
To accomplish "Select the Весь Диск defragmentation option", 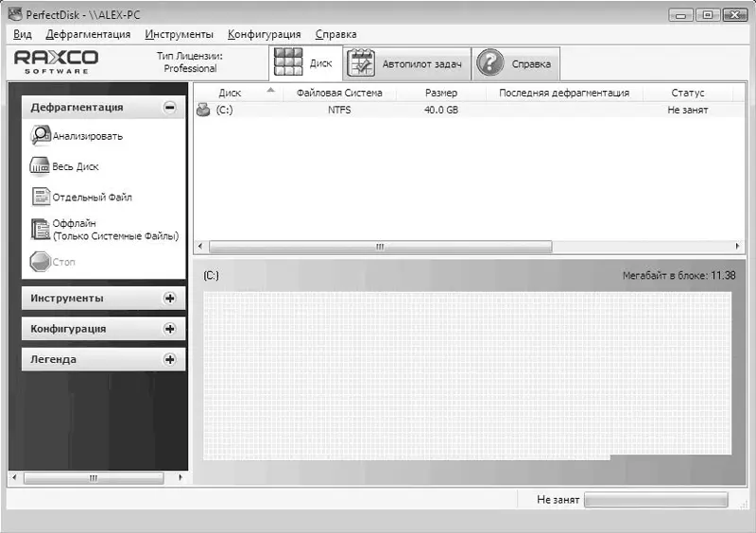I will (76, 167).
